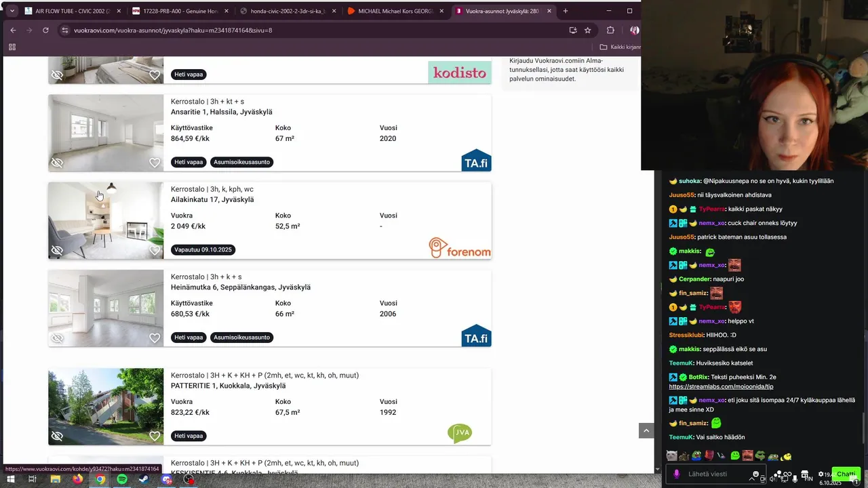Screen dimensions: 868x488
Task: Open Discord from the taskbar
Action: (x=167, y=479)
